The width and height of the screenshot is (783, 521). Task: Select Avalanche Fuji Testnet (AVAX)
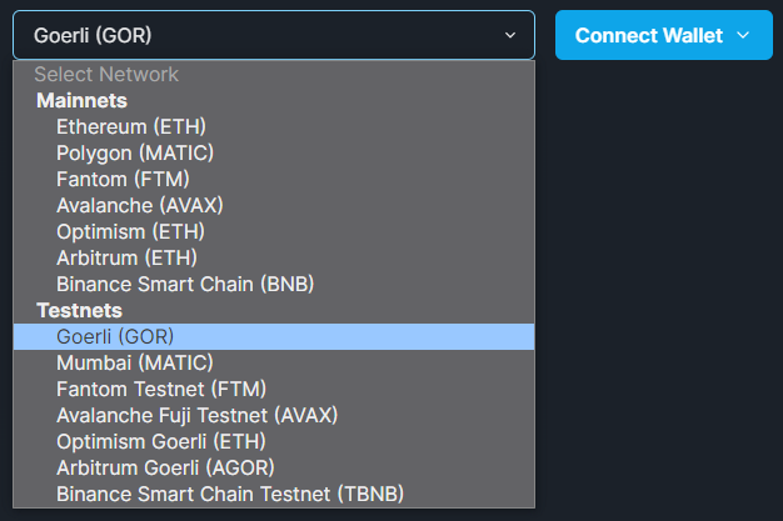[x=197, y=415]
